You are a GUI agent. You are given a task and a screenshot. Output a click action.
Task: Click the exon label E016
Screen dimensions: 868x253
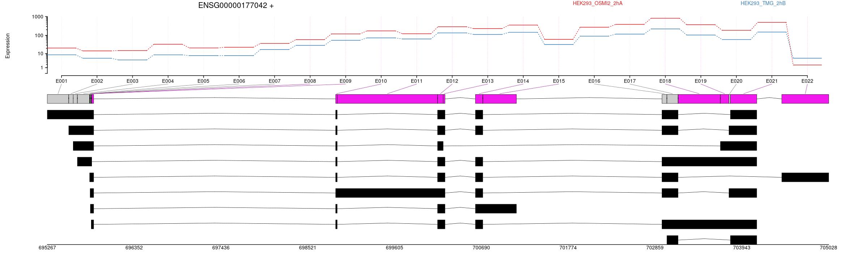pyautogui.click(x=594, y=81)
